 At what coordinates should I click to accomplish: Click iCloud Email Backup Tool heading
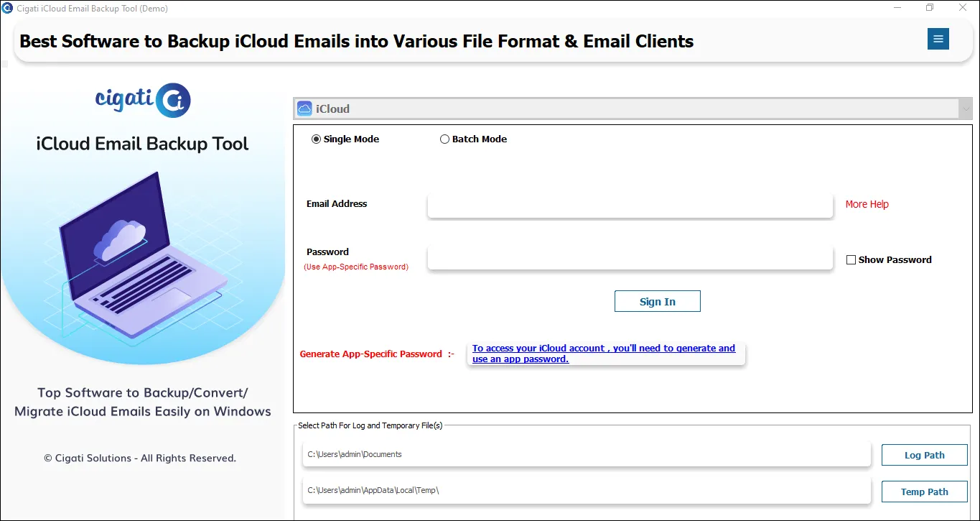click(142, 144)
